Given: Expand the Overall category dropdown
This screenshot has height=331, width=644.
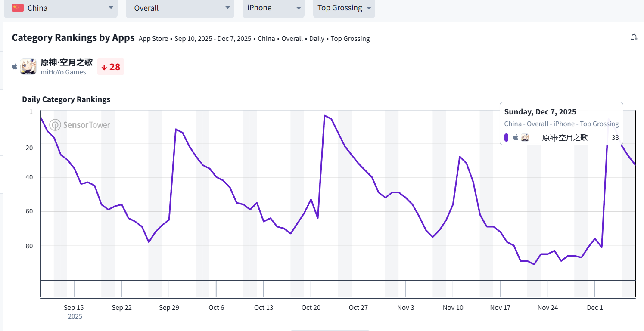Looking at the screenshot, I should (180, 8).
